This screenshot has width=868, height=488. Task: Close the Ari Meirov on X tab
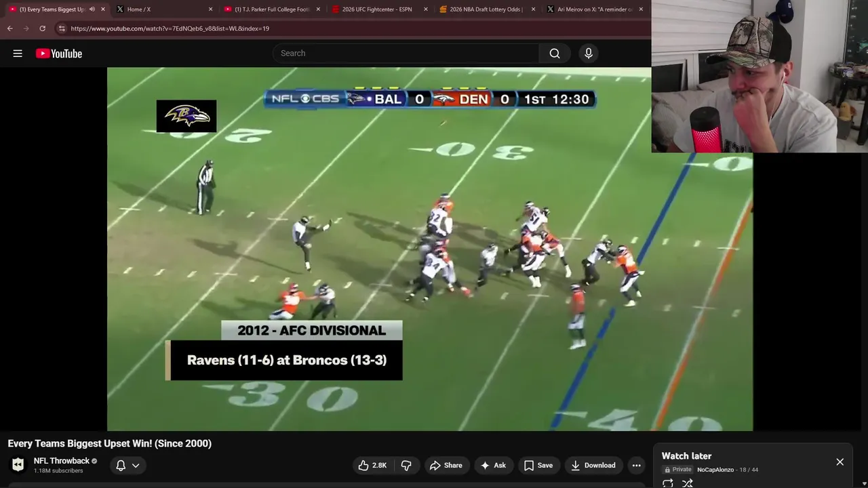pyautogui.click(x=641, y=9)
